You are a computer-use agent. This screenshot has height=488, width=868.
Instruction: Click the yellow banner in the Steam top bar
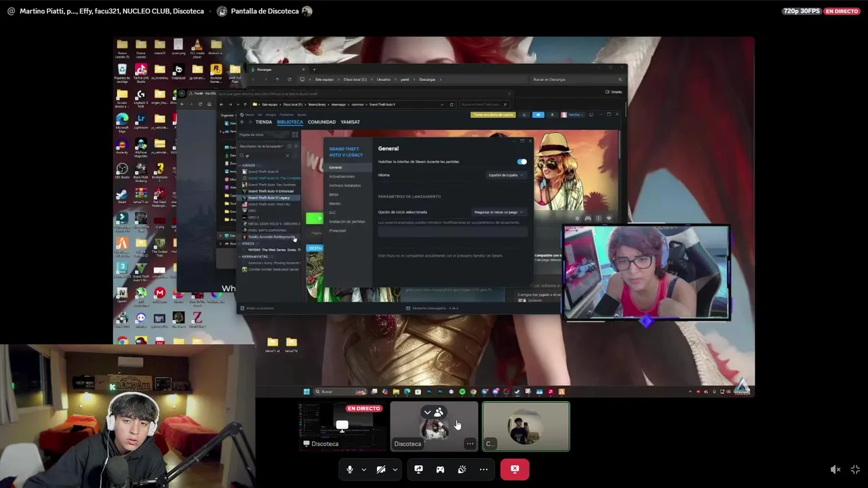[x=493, y=115]
